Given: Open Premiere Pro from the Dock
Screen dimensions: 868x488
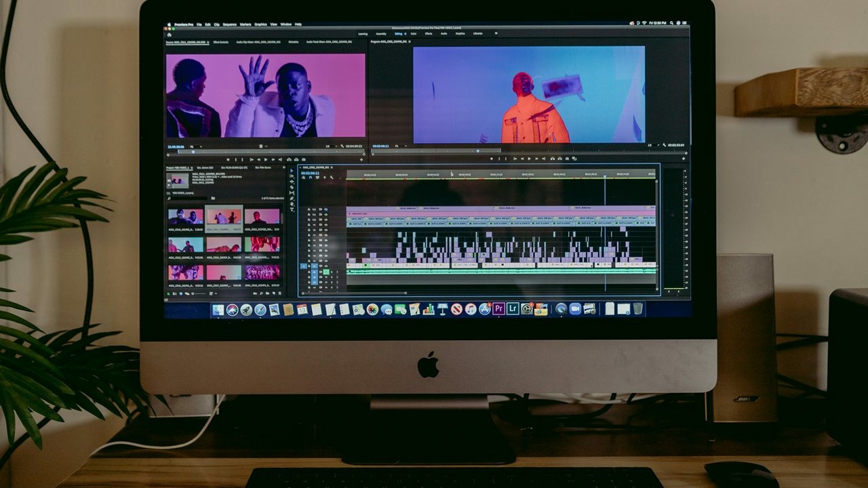Looking at the screenshot, I should (498, 309).
